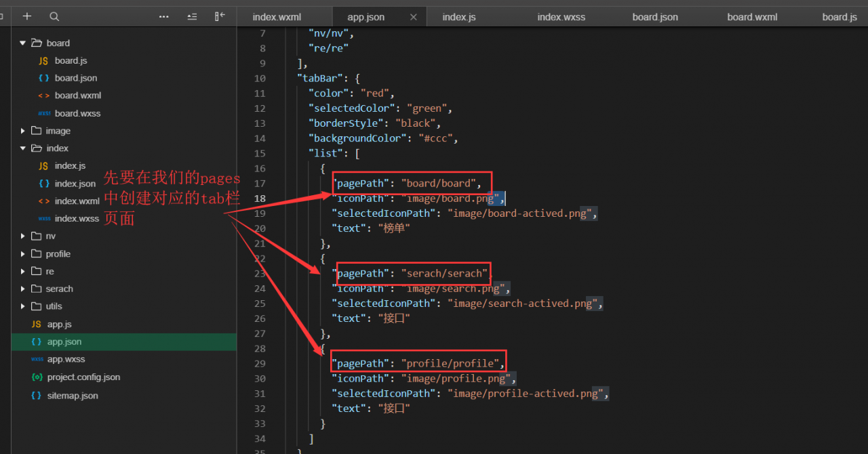Close the app.json tab
Screen dimensions: 868x454
coord(414,17)
